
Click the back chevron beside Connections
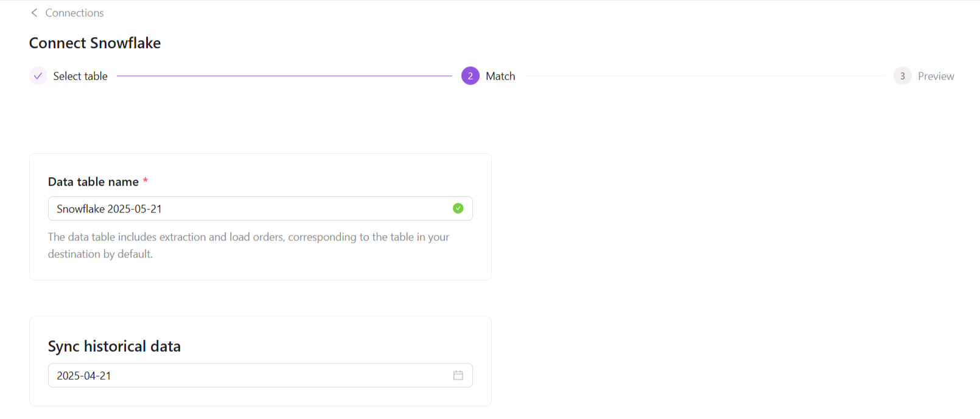[34, 13]
